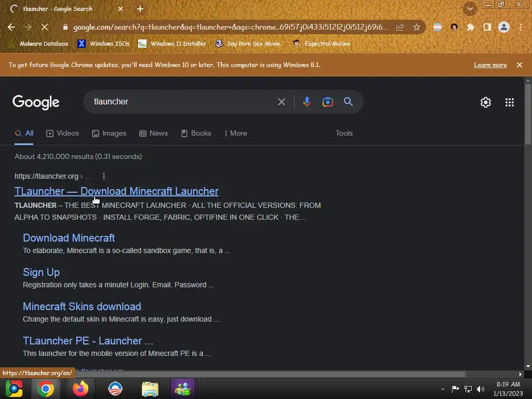Search by image with camera icon
The width and height of the screenshot is (532, 399).
point(327,102)
